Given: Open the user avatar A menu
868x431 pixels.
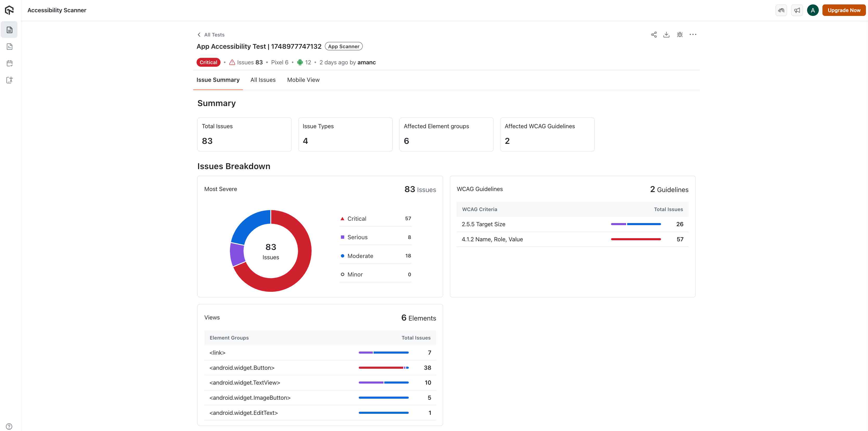Looking at the screenshot, I should tap(813, 10).
